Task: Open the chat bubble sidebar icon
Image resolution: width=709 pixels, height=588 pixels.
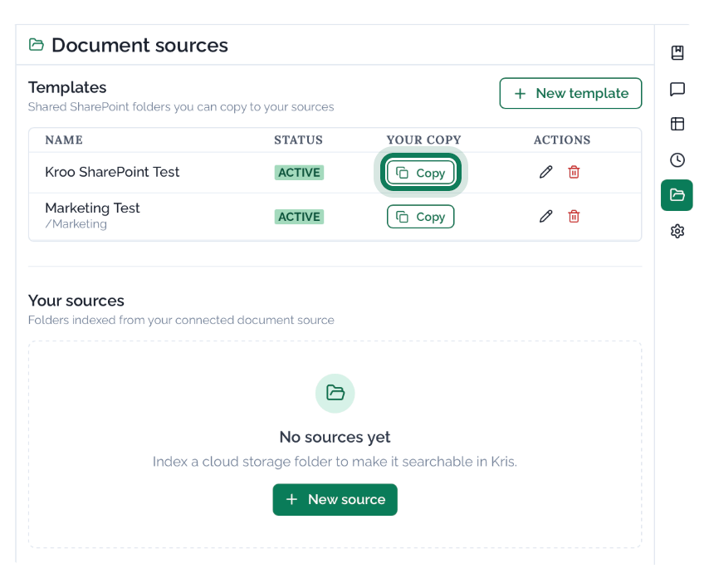Action: tap(677, 89)
